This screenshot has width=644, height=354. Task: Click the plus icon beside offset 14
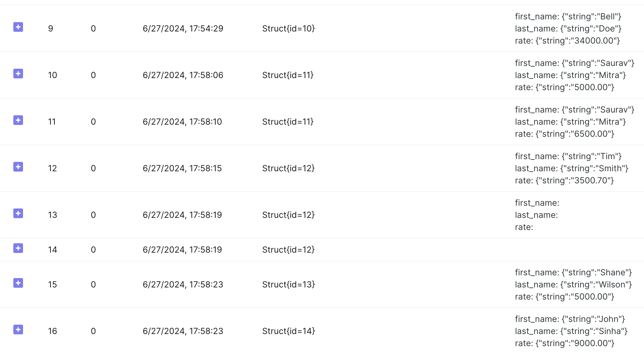[x=18, y=248]
